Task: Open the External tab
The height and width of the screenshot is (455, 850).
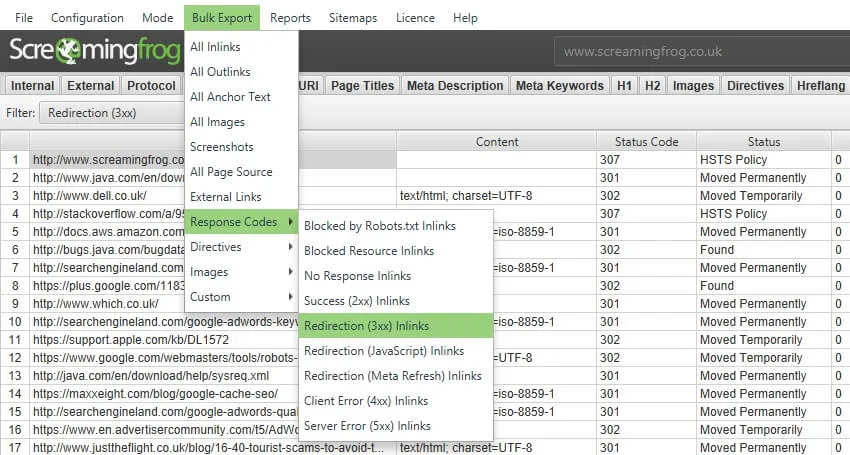Action: (x=91, y=86)
